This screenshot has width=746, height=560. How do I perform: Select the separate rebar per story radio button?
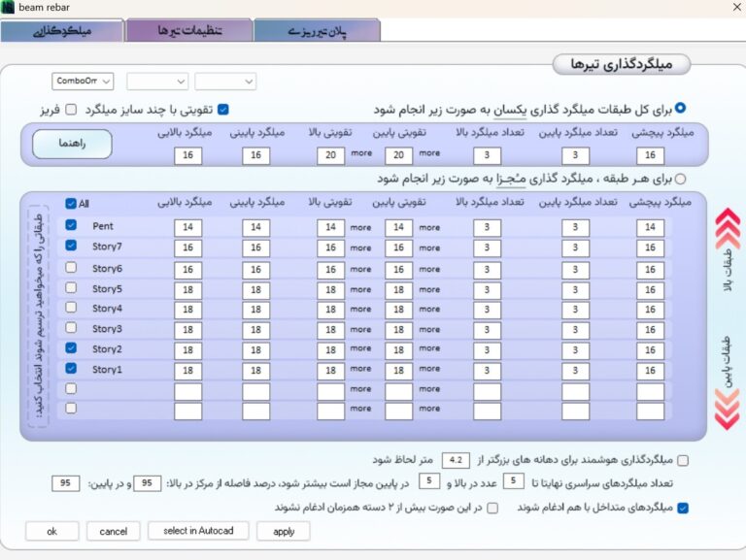click(681, 179)
